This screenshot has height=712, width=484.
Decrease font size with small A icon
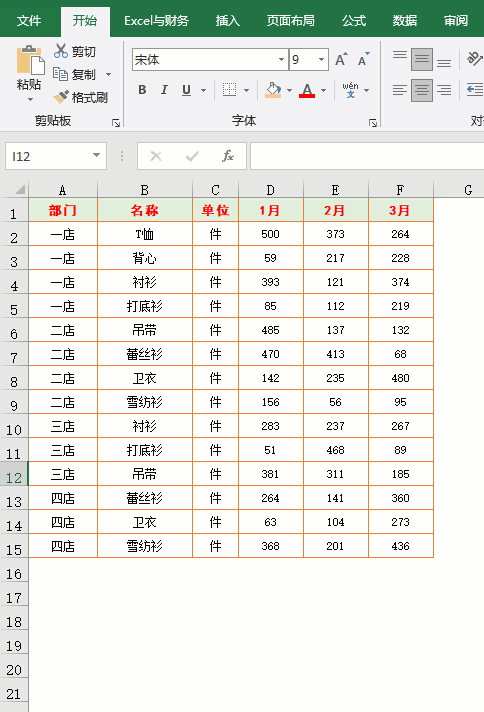tap(363, 59)
